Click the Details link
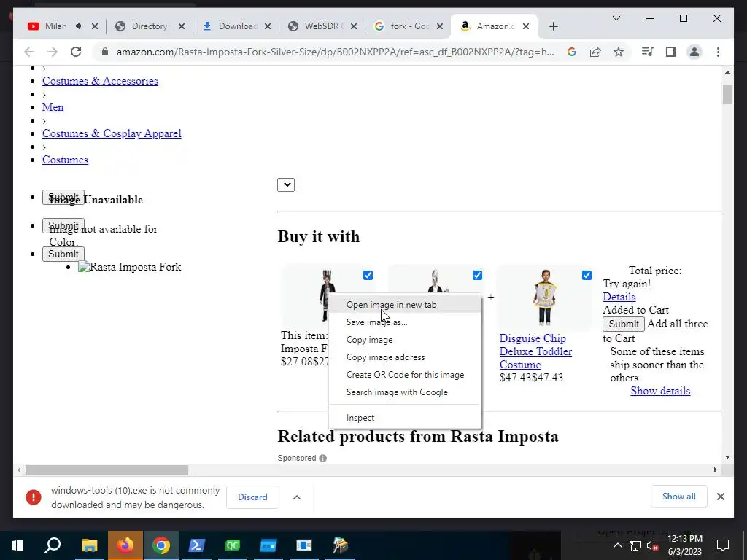Screen dimensions: 747x560 pos(619,297)
